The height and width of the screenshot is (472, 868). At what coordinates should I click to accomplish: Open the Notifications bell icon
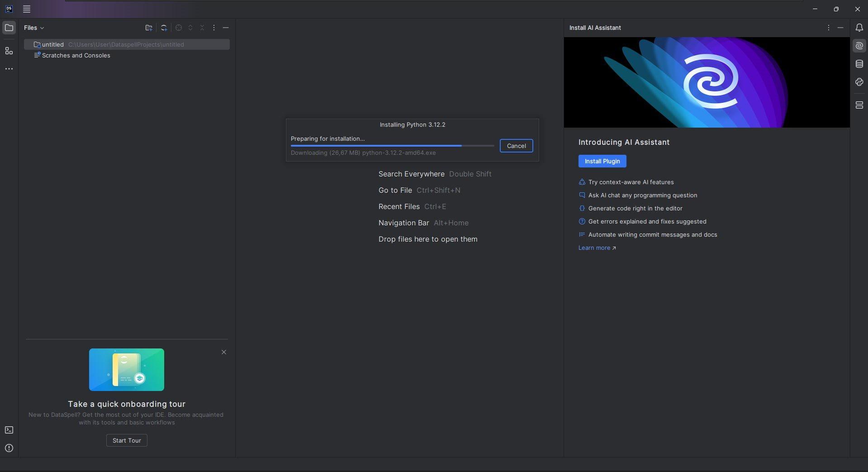859,28
